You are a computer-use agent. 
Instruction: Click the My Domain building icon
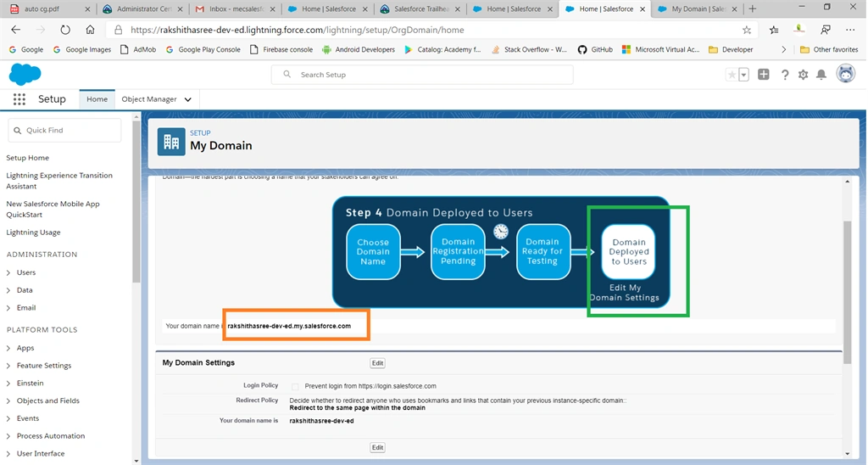click(x=171, y=142)
